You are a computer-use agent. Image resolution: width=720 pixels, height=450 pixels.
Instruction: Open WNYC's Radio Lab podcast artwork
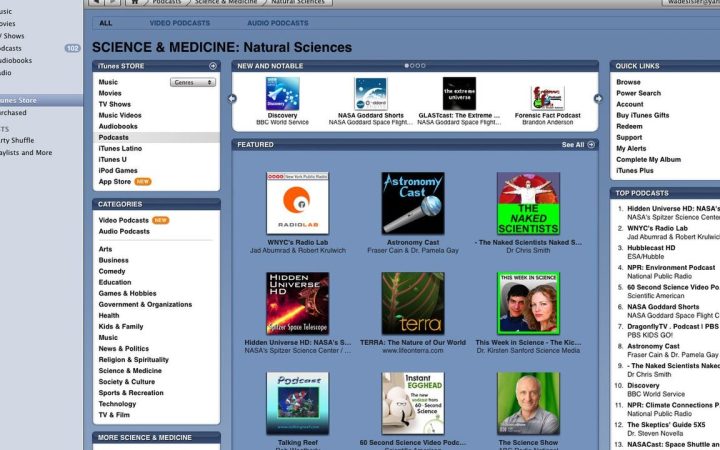pyautogui.click(x=298, y=203)
